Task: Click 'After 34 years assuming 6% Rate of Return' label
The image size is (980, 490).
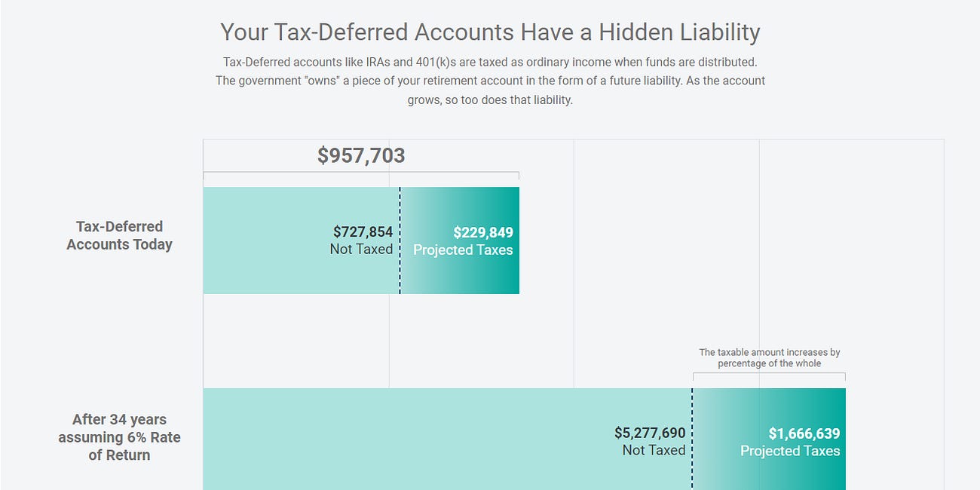Action: [119, 437]
